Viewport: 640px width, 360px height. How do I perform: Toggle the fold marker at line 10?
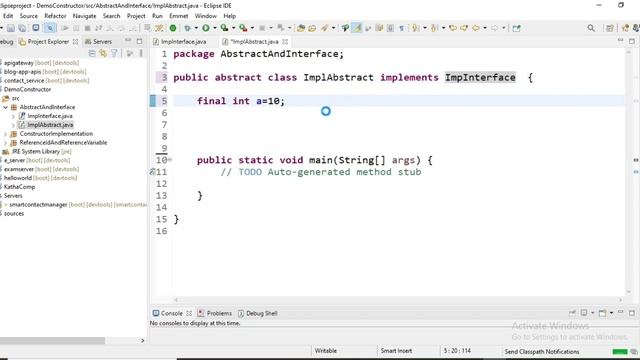pos(170,160)
